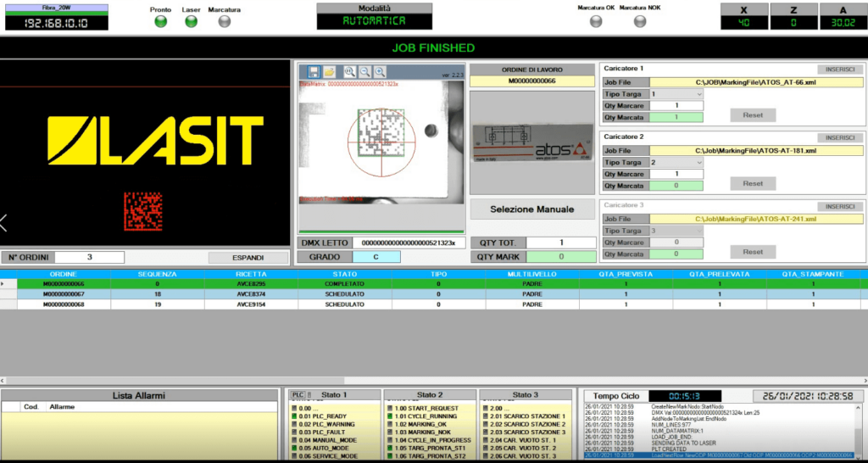Open Tipo Targa dropdown for Caricatore 3
This screenshot has height=463, width=868.
(x=698, y=231)
